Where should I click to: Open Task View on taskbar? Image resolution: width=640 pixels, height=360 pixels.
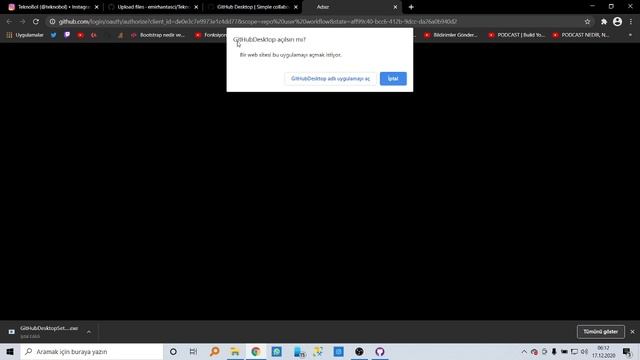(193, 351)
